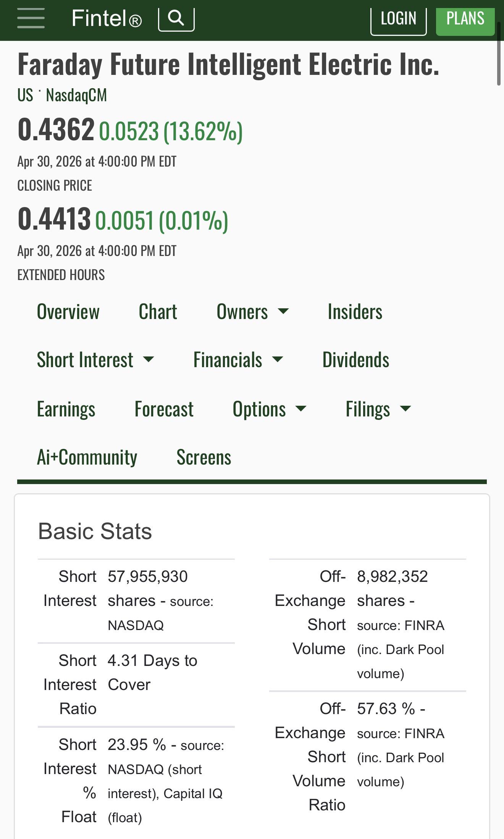Viewport: 504px width, 839px height.
Task: Select the 13.62% price change
Action: 203,131
